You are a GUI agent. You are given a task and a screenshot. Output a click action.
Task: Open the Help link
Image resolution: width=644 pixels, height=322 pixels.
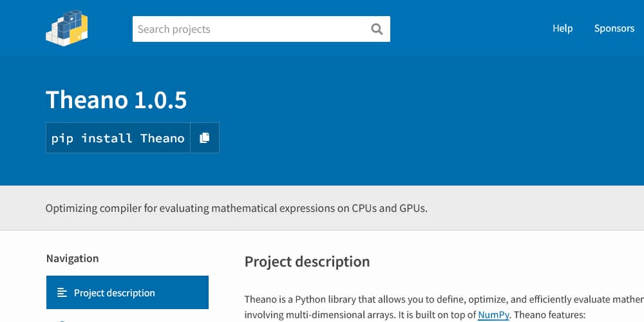[562, 28]
